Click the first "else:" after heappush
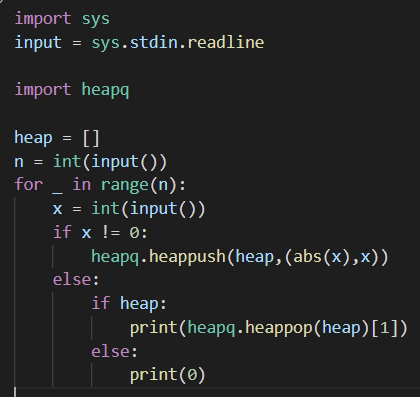 point(76,280)
